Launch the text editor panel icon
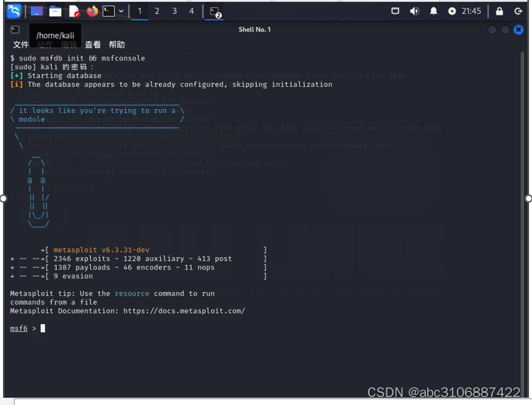532x405 pixels. [x=74, y=12]
